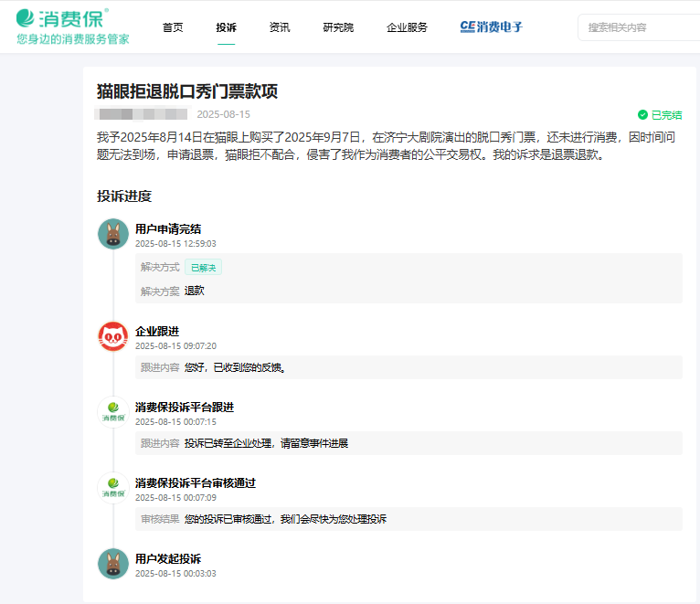Click the complaint title 猫眼拒退脱口秀门票款项

[x=187, y=91]
